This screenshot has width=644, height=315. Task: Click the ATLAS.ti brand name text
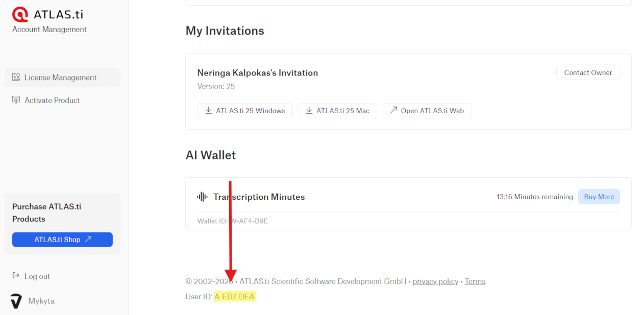(58, 14)
